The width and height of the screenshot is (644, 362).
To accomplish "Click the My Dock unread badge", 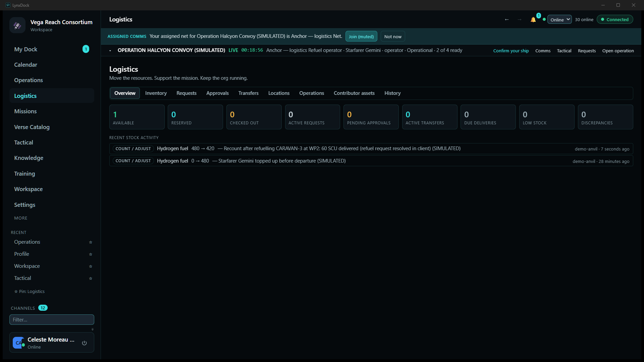I will (86, 49).
